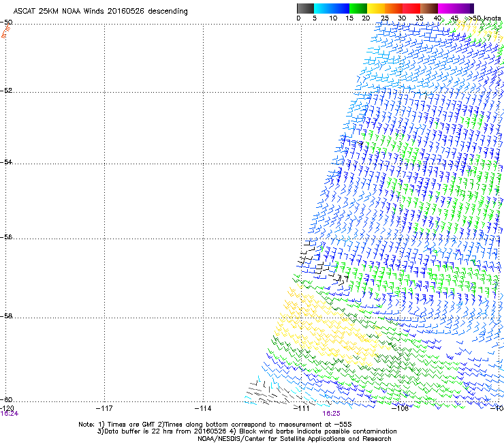
Task: Click the "-56" latitude axis label
Action: pos(6,237)
